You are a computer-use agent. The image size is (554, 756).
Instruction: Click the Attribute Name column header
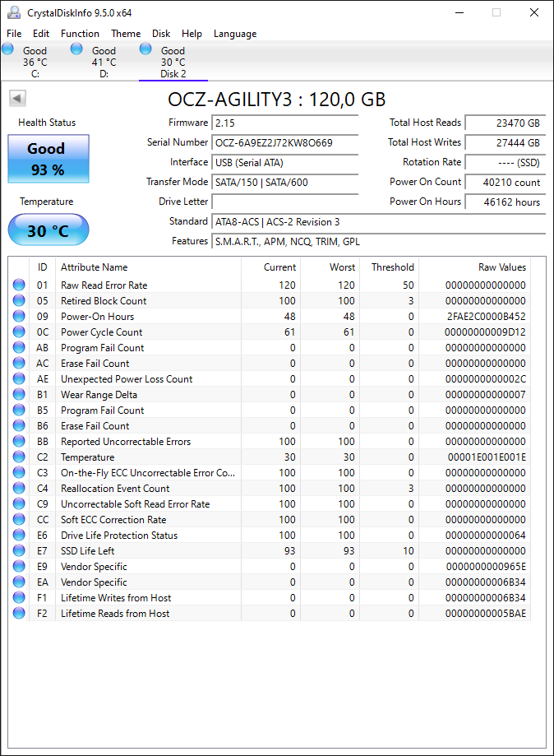click(x=149, y=267)
